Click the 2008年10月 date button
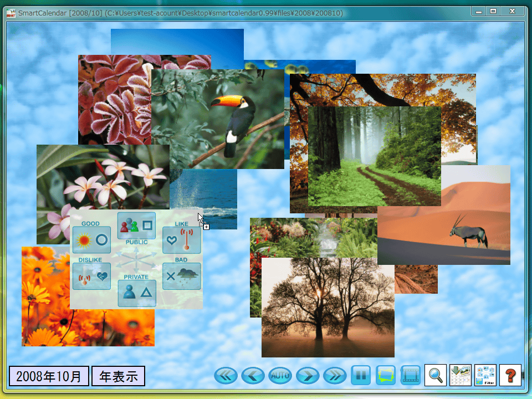The height and width of the screenshot is (399, 532). click(49, 376)
